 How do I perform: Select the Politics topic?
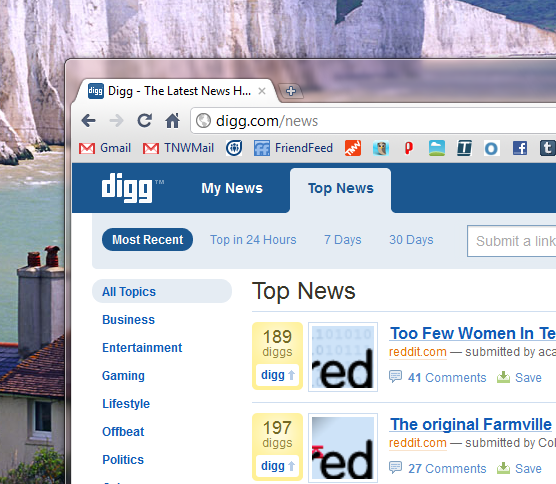click(x=123, y=460)
